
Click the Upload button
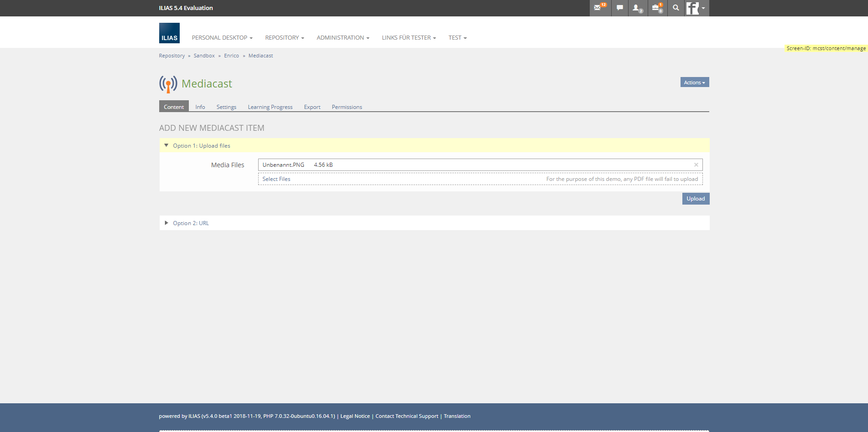click(x=696, y=199)
